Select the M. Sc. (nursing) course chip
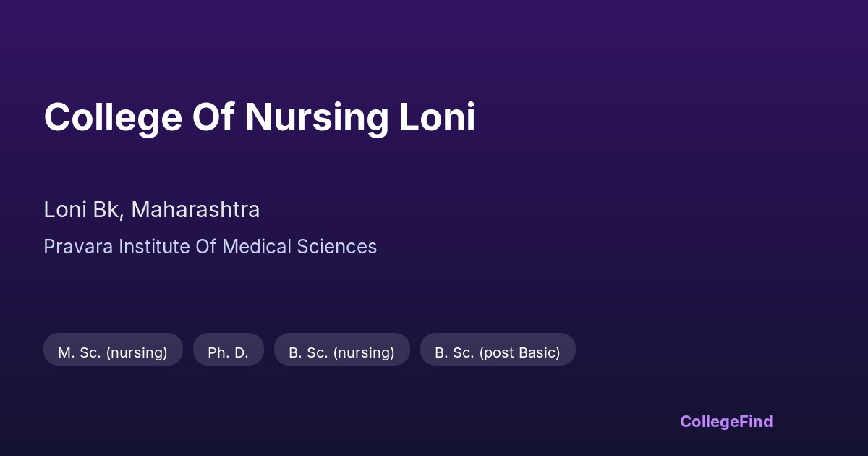The width and height of the screenshot is (868, 456). click(113, 352)
